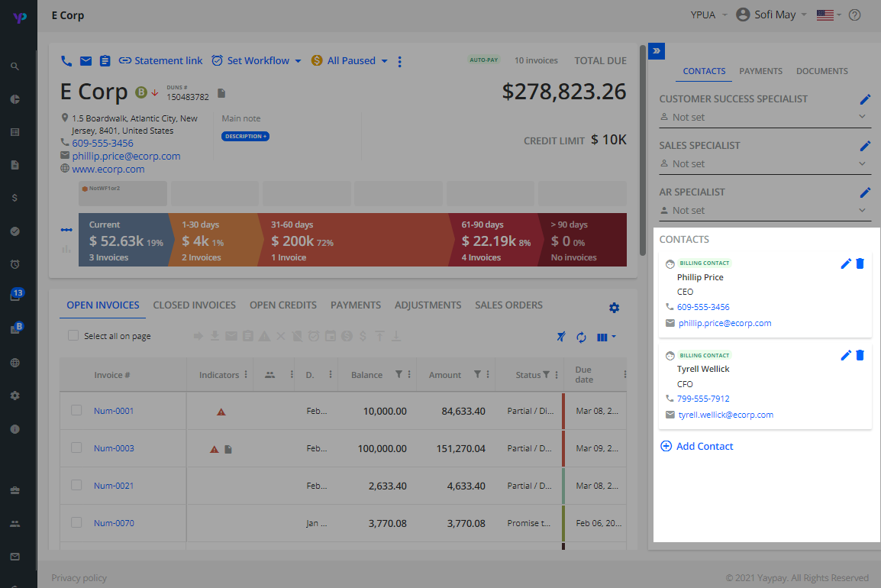
Task: Open the language flag dropdown
Action: tap(829, 15)
